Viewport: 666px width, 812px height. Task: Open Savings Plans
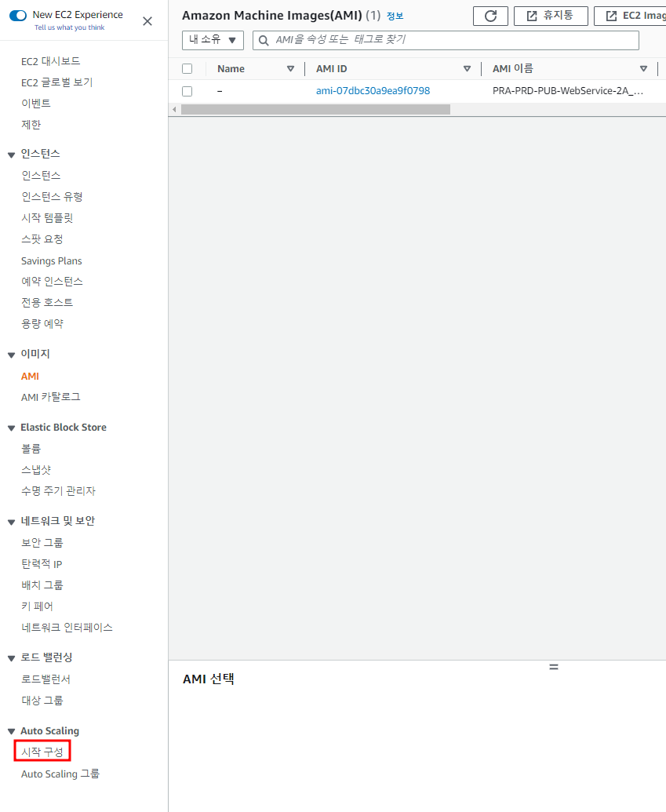point(51,261)
